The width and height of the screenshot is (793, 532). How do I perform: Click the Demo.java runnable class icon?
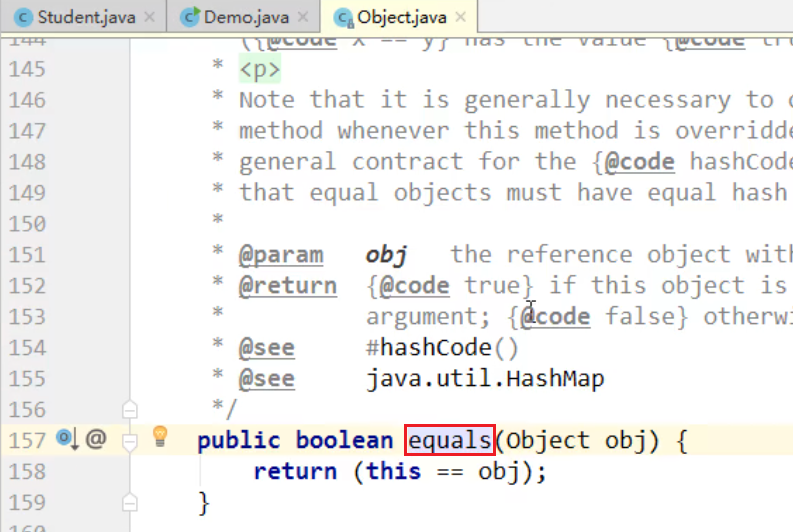(190, 17)
